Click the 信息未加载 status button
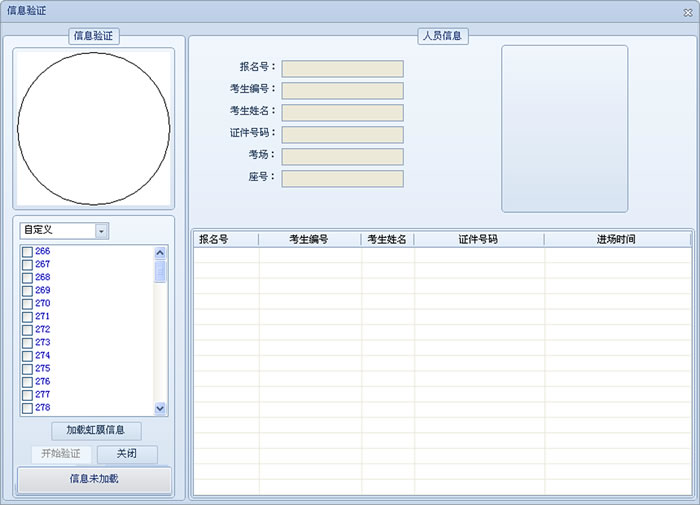The height and width of the screenshot is (505, 700). click(94, 479)
